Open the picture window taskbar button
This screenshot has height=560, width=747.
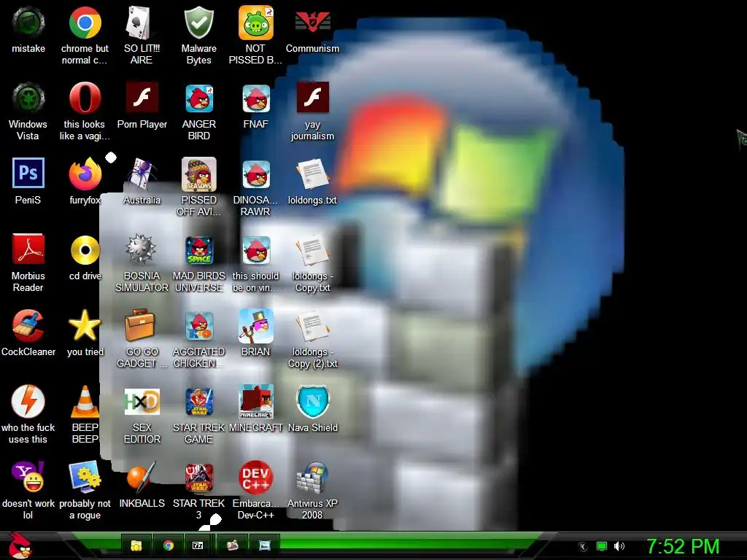click(x=264, y=545)
